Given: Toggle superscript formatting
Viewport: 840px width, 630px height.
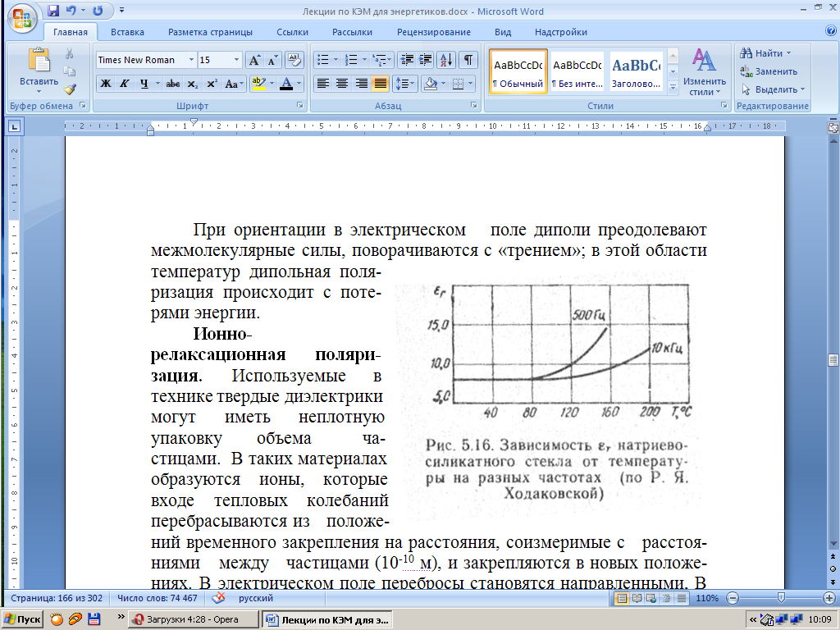Looking at the screenshot, I should (x=212, y=84).
